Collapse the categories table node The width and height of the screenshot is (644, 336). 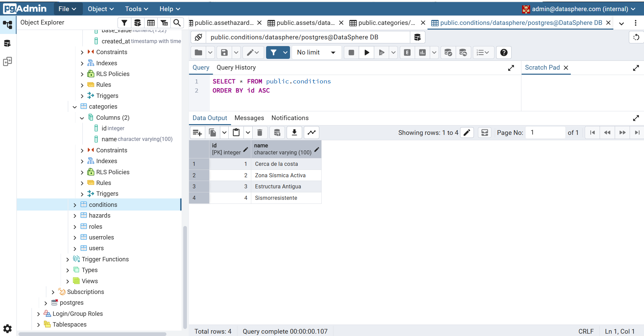click(75, 107)
